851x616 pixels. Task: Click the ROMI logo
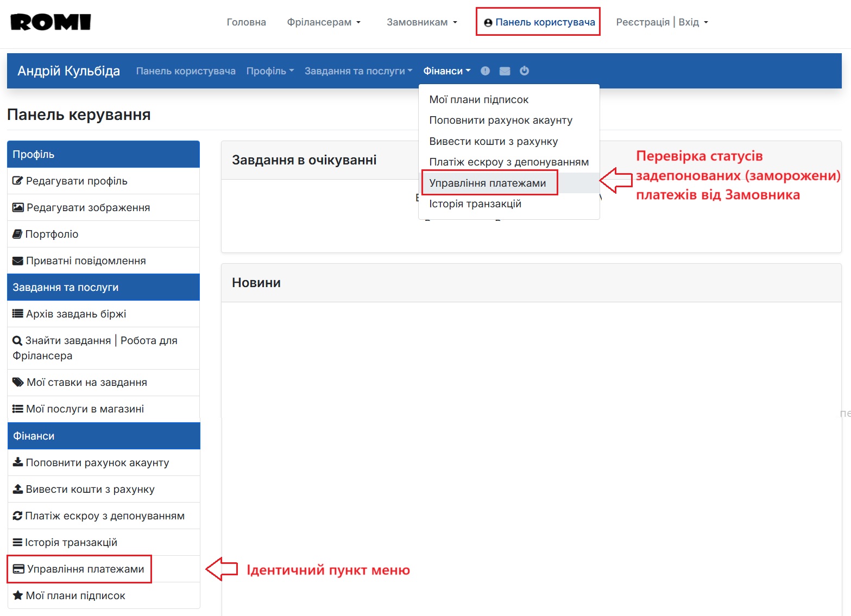point(51,22)
